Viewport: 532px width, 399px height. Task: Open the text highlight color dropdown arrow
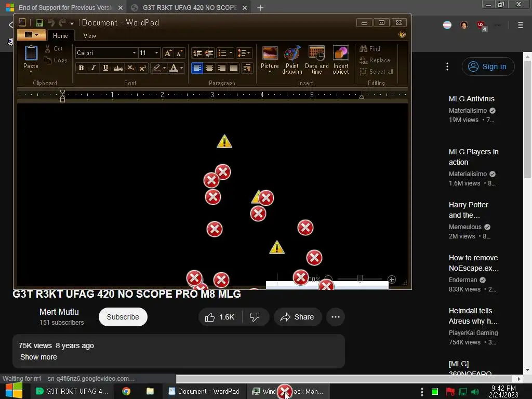point(164,68)
